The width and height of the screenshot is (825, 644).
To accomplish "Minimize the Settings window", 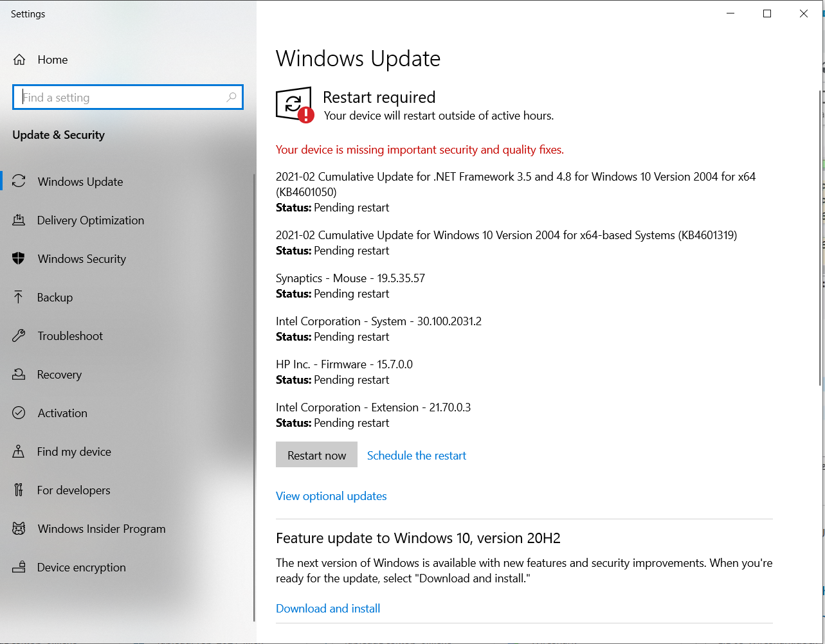I will click(x=730, y=13).
